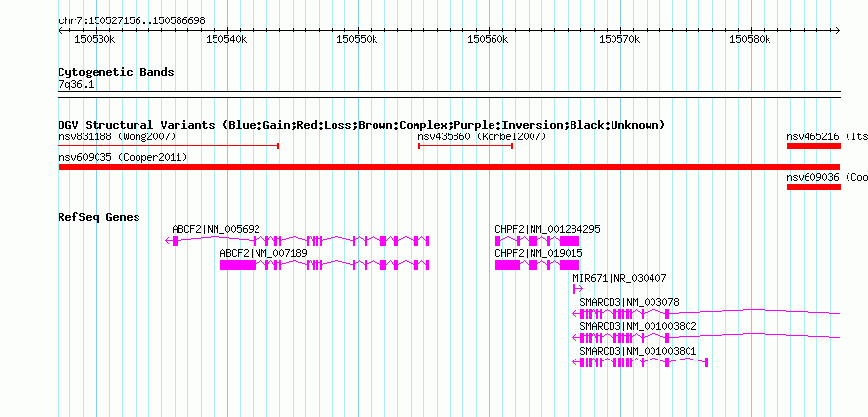
Task: Click the SMARCD3 NM_003078 transcript glyph
Action: coord(706,314)
